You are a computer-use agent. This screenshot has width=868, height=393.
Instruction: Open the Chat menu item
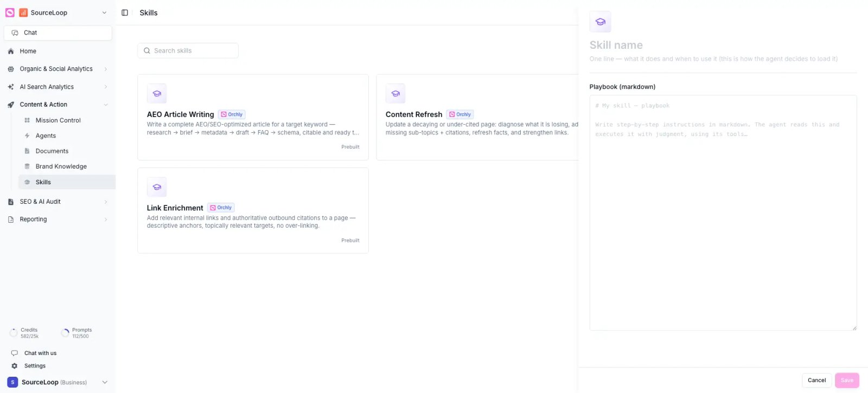coord(58,33)
